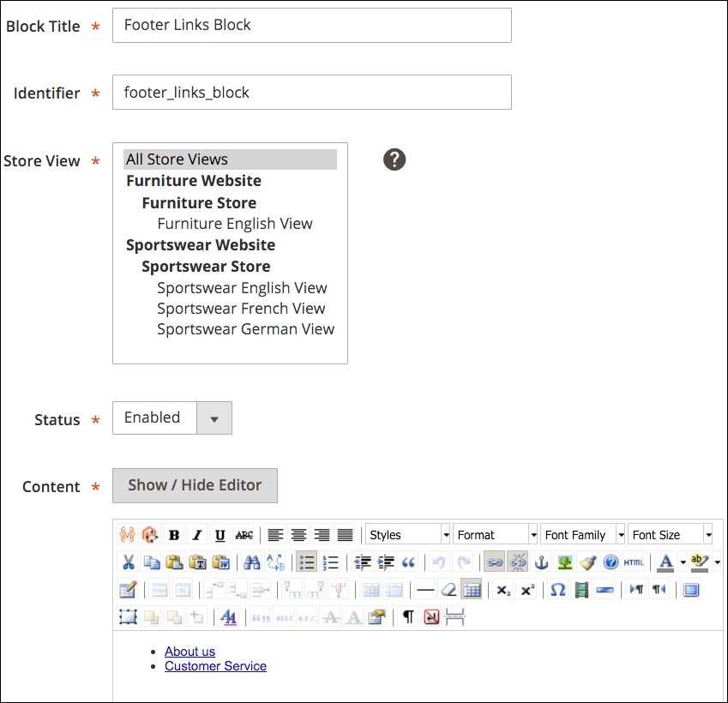The image size is (728, 703).
Task: Click the Customer Service link
Action: pos(215,666)
